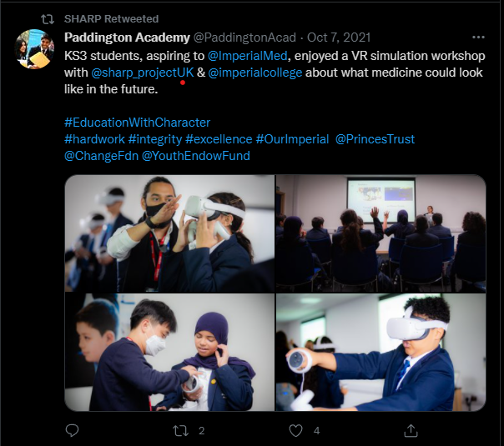Click the SHARP Retweeted indicator icon
The width and height of the screenshot is (504, 446).
point(48,19)
